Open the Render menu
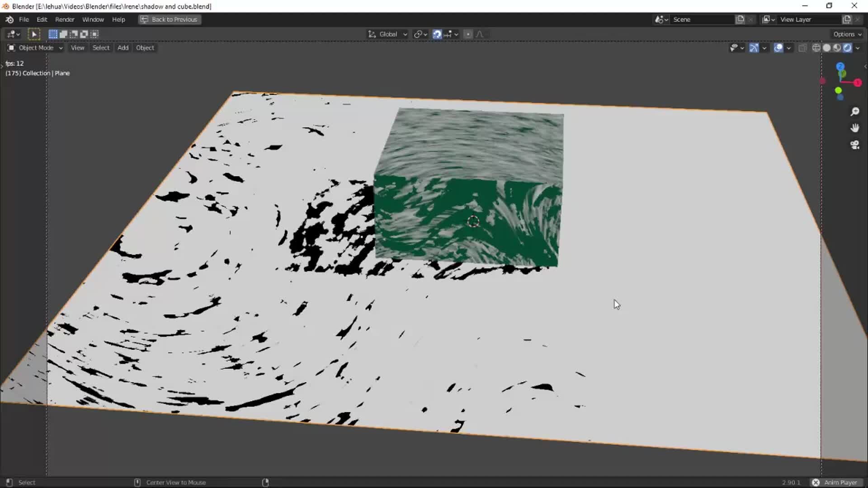 [x=65, y=19]
